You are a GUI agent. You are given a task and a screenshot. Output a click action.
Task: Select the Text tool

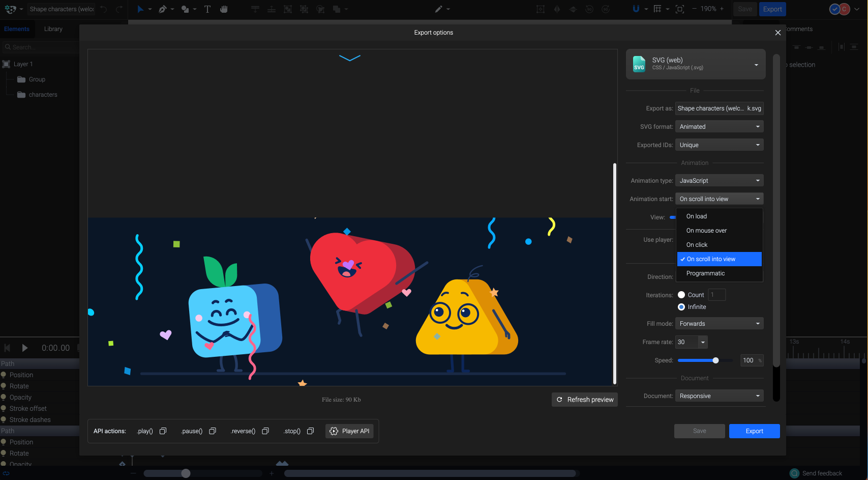pyautogui.click(x=207, y=9)
